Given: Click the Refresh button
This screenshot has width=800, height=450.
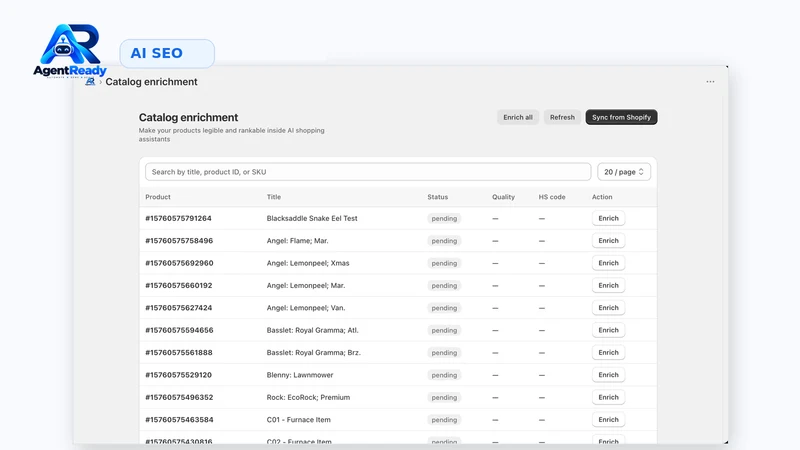Looking at the screenshot, I should (x=562, y=117).
